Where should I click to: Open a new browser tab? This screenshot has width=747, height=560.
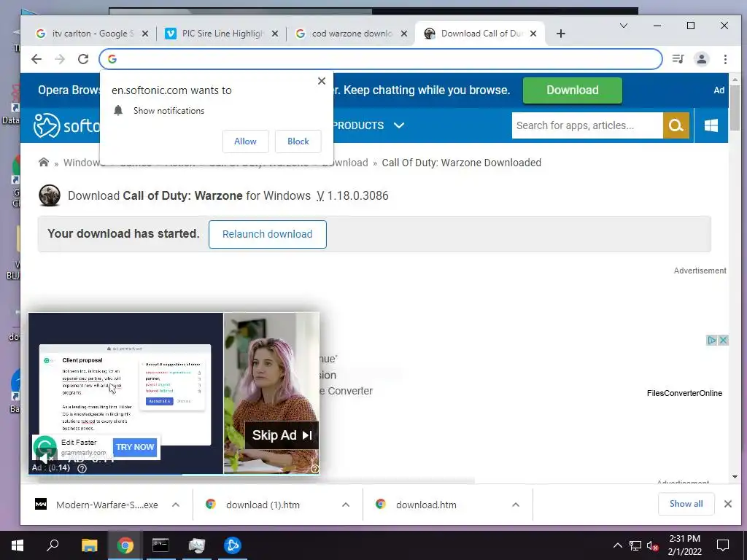point(561,34)
